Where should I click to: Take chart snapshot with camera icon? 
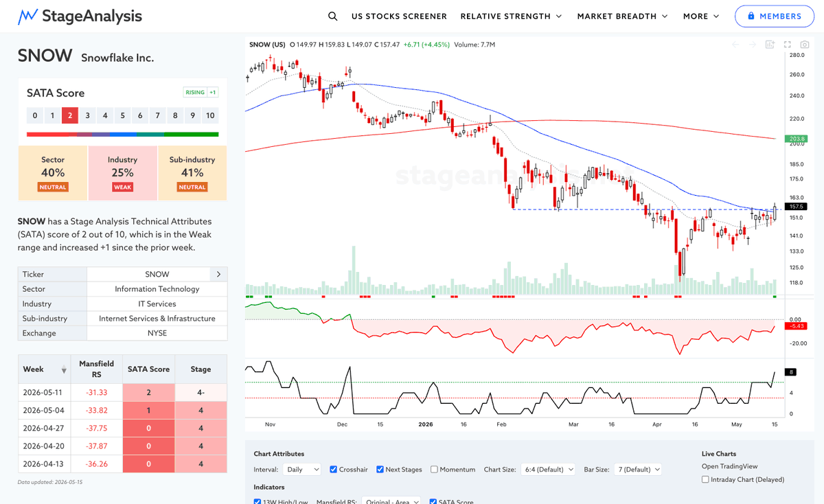pos(805,45)
